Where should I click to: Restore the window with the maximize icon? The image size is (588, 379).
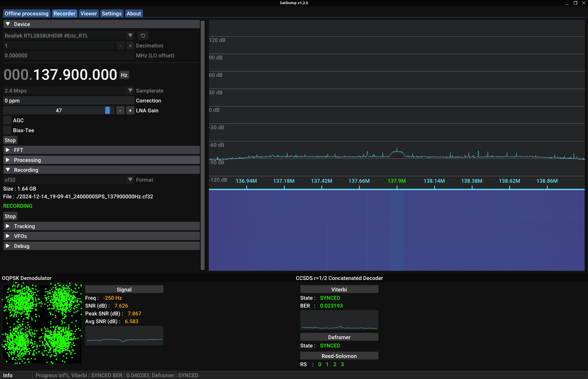575,3
